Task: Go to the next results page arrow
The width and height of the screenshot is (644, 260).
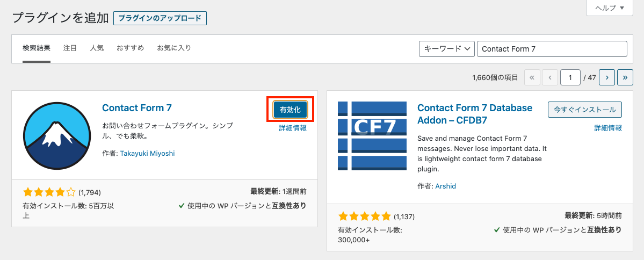Action: (606, 77)
